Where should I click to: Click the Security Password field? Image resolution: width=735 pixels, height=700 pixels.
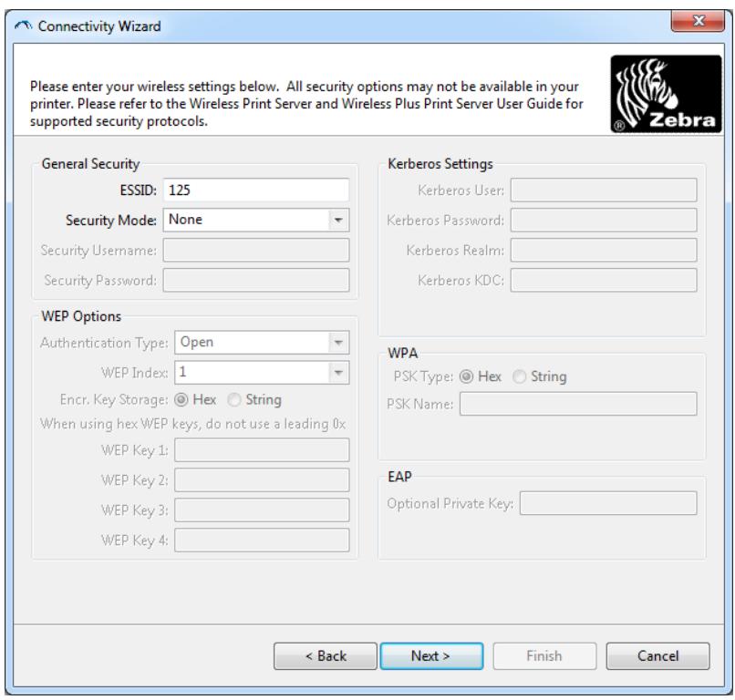(256, 280)
